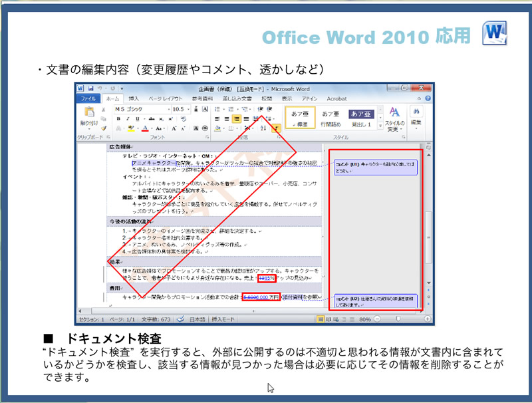Open the ファイル tab

tap(88, 98)
